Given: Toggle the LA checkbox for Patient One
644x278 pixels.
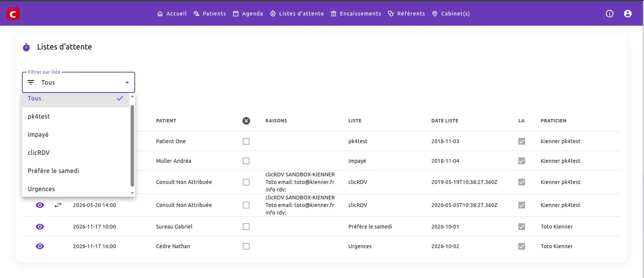Looking at the screenshot, I should pyautogui.click(x=522, y=141).
